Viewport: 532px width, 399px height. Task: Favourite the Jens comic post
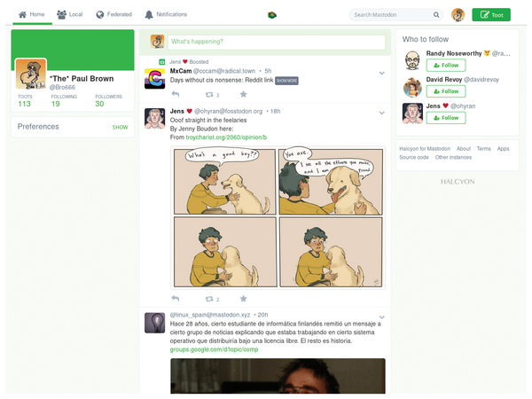pyautogui.click(x=243, y=299)
